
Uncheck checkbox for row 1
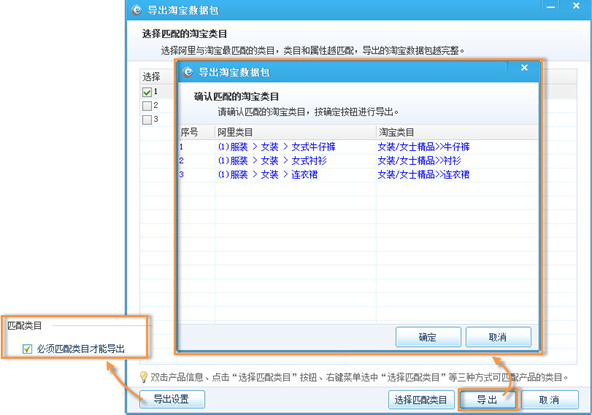pyautogui.click(x=147, y=92)
